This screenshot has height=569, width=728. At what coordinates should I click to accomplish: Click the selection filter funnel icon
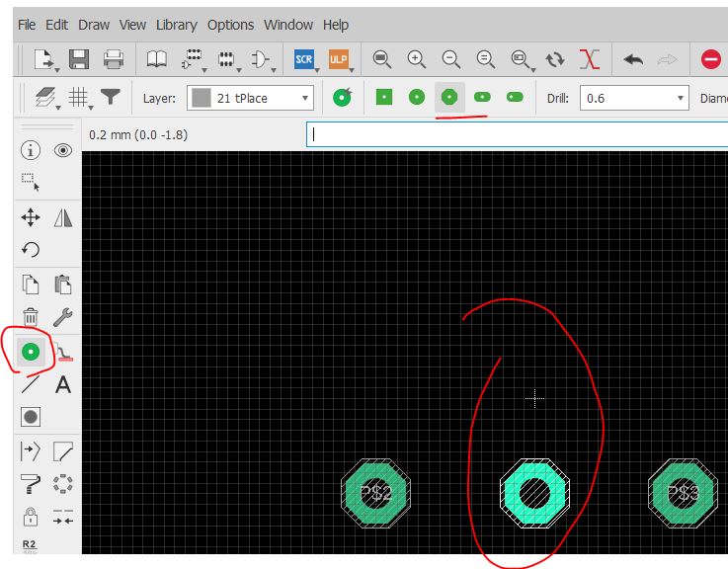pyautogui.click(x=111, y=97)
